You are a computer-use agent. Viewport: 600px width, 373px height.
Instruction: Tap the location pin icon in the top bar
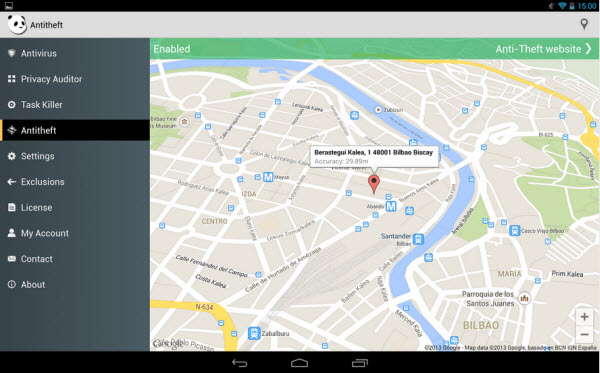click(584, 24)
